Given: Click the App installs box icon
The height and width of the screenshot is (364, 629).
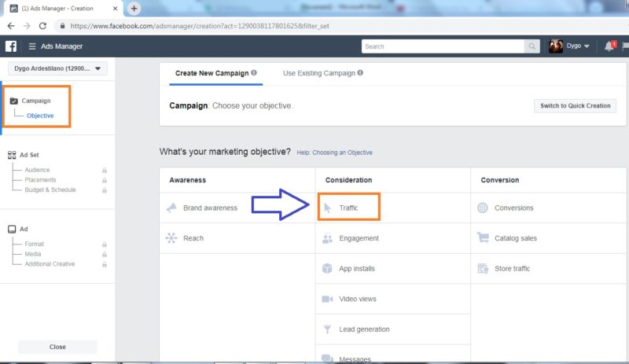Looking at the screenshot, I should [327, 269].
